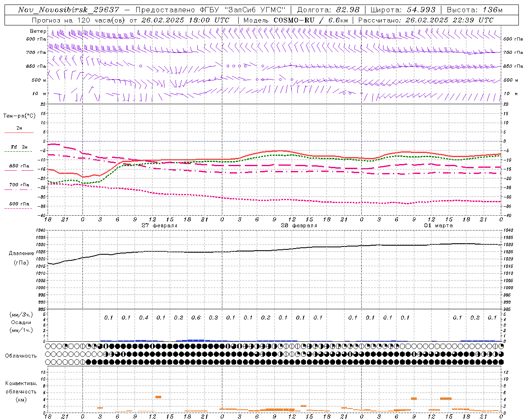The image size is (525, 420).
Task: Click the 700 гПа temperature legend entry
Action: coord(19,185)
